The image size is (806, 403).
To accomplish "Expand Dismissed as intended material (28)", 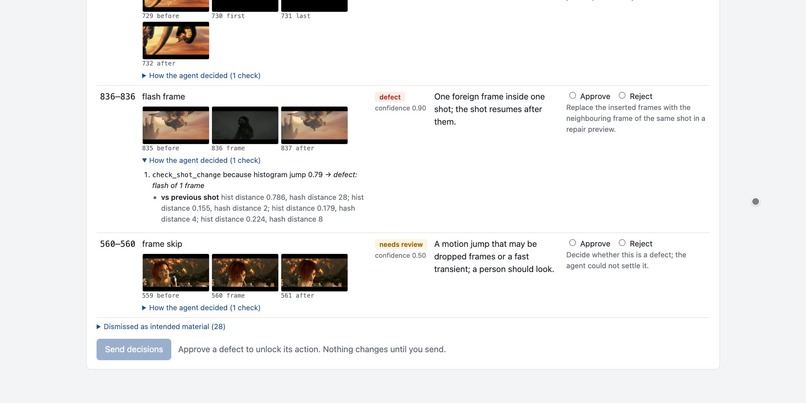I will coord(161,326).
